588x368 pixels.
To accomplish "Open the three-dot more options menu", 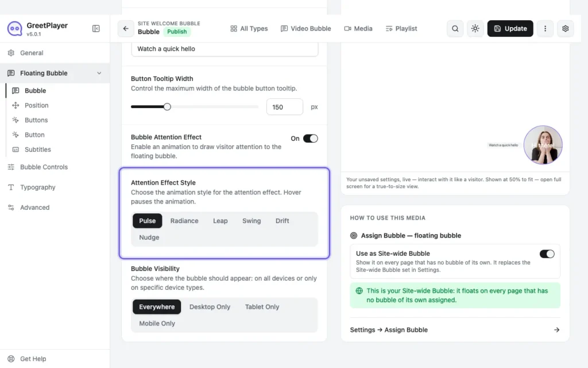I will (545, 29).
